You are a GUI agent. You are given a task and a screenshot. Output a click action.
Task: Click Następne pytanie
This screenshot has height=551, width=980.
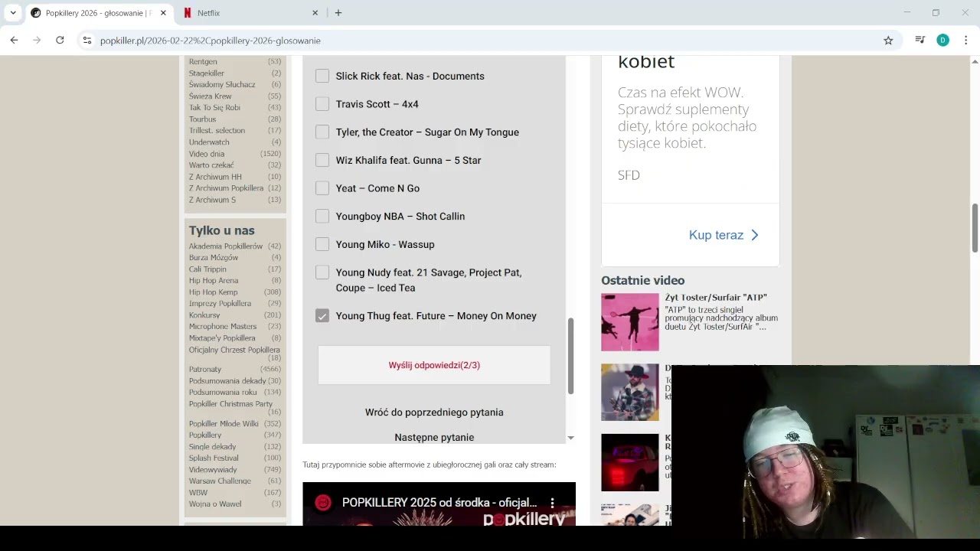click(434, 438)
